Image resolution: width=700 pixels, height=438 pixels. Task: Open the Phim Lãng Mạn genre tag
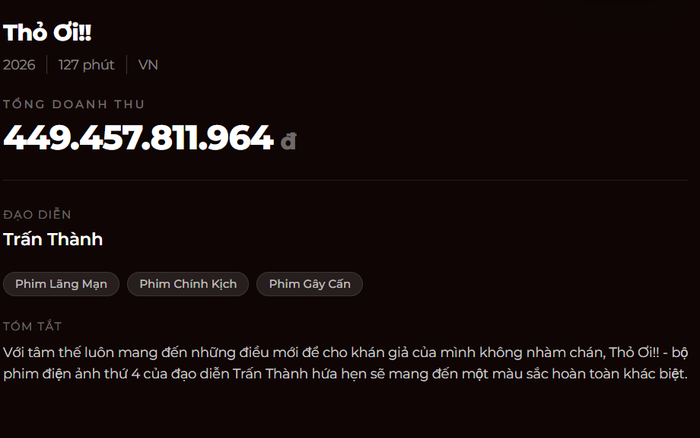pos(61,284)
